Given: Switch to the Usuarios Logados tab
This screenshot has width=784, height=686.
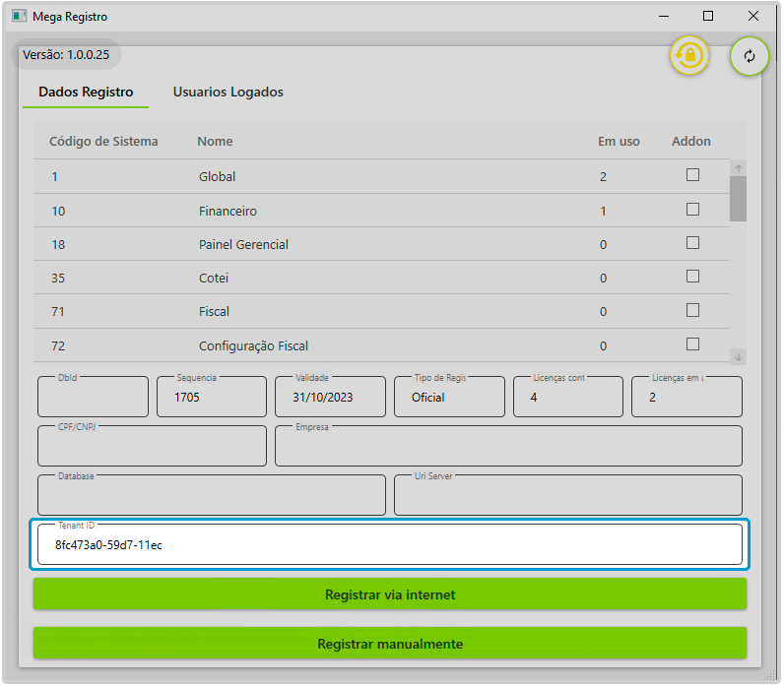Looking at the screenshot, I should tap(228, 93).
